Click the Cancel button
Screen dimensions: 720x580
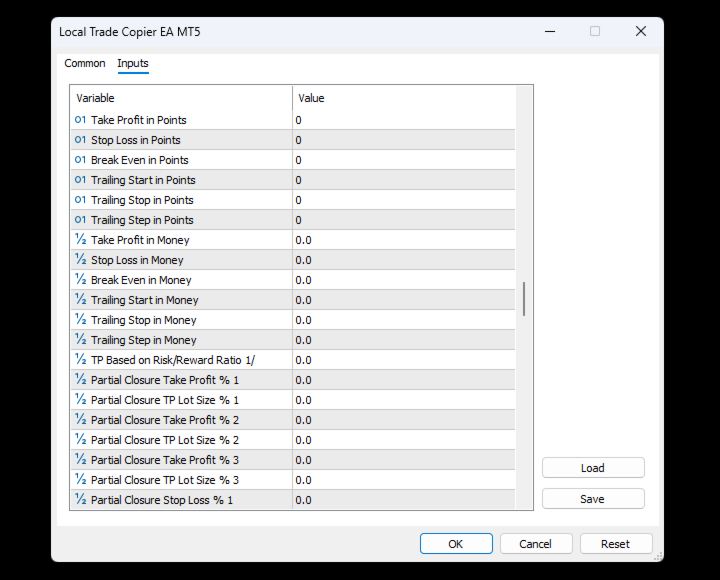536,544
